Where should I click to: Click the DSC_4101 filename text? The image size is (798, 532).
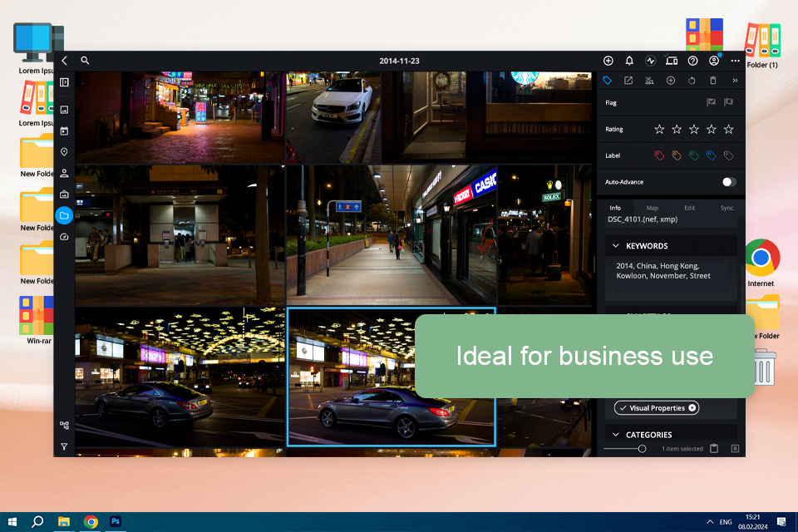(x=643, y=219)
